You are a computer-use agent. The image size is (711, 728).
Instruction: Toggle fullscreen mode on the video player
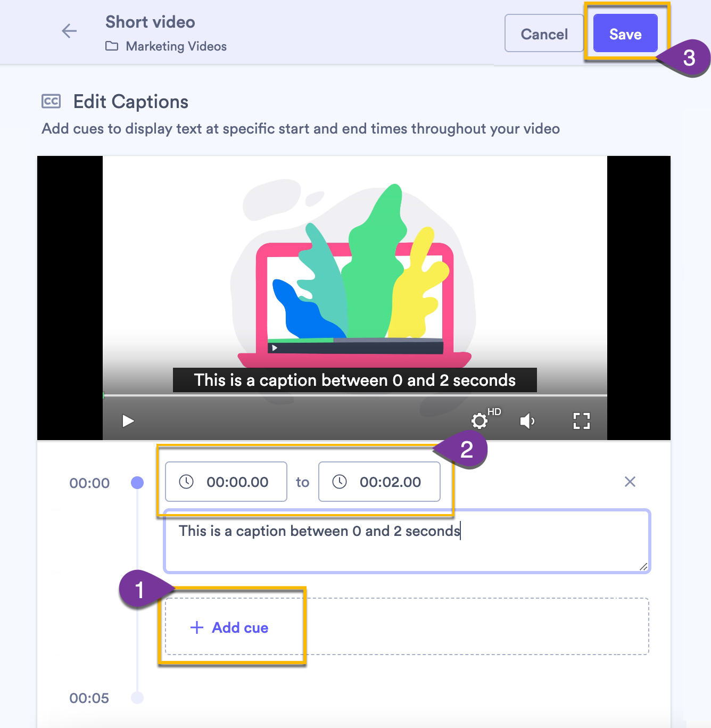tap(581, 421)
